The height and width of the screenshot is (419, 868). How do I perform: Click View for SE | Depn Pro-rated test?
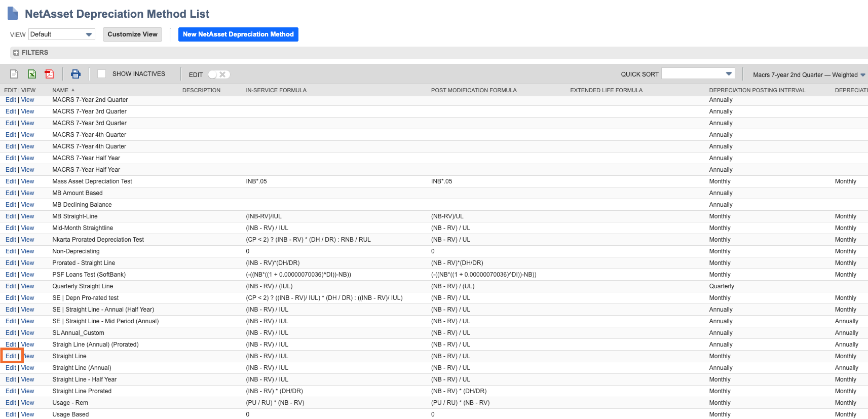click(28, 298)
